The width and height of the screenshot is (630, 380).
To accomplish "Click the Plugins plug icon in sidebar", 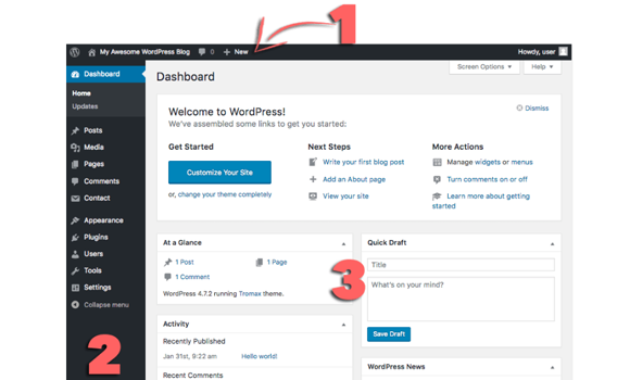I will [x=75, y=237].
